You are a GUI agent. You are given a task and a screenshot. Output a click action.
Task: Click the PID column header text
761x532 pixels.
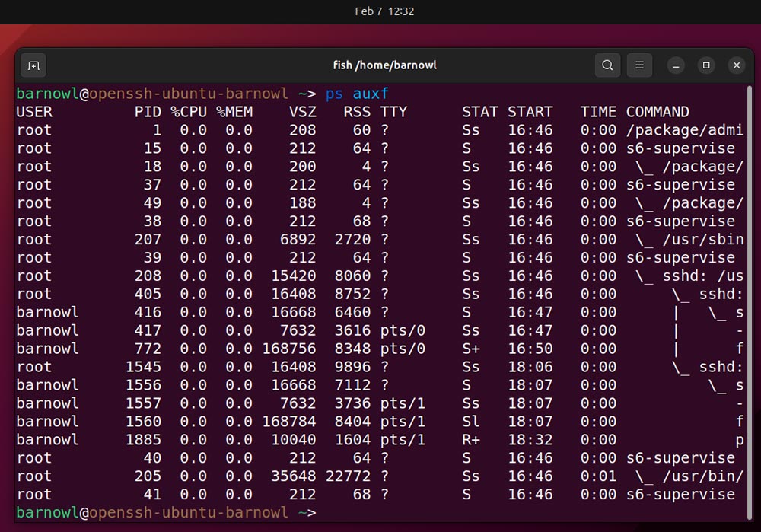coord(148,112)
